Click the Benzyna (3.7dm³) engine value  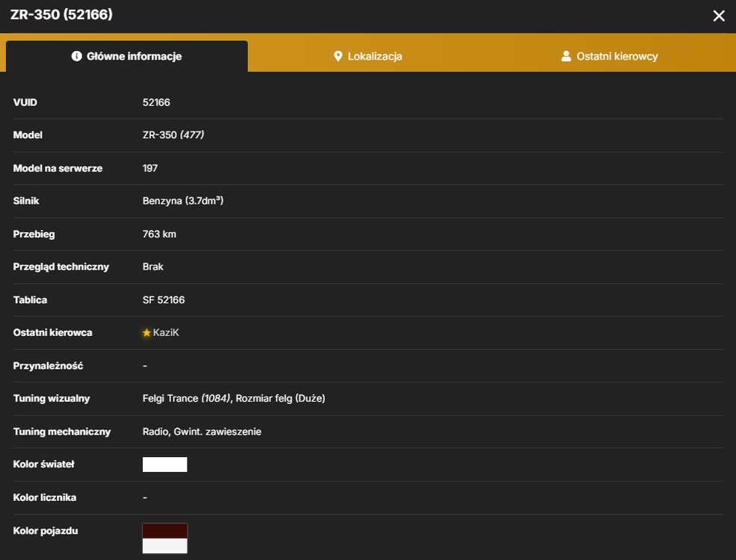[183, 201]
